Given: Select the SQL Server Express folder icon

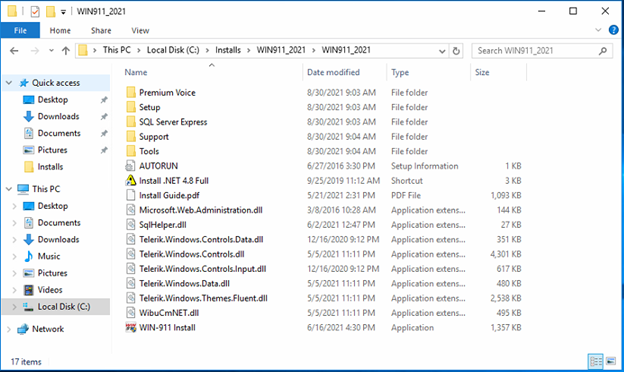Looking at the screenshot, I should tap(131, 122).
